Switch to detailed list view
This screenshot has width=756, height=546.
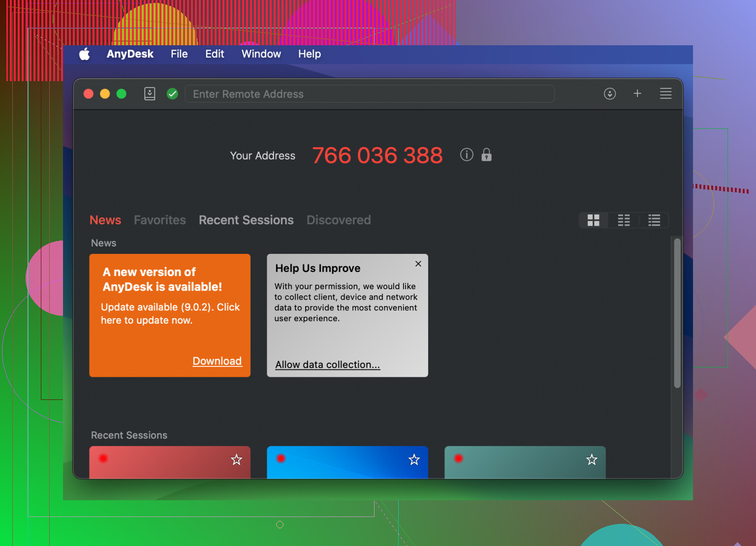pyautogui.click(x=654, y=220)
